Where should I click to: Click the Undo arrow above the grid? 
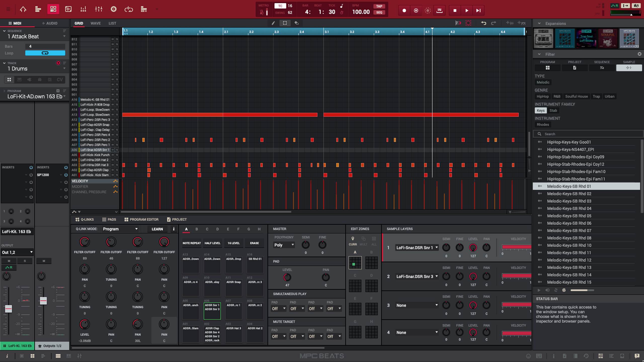pyautogui.click(x=484, y=23)
